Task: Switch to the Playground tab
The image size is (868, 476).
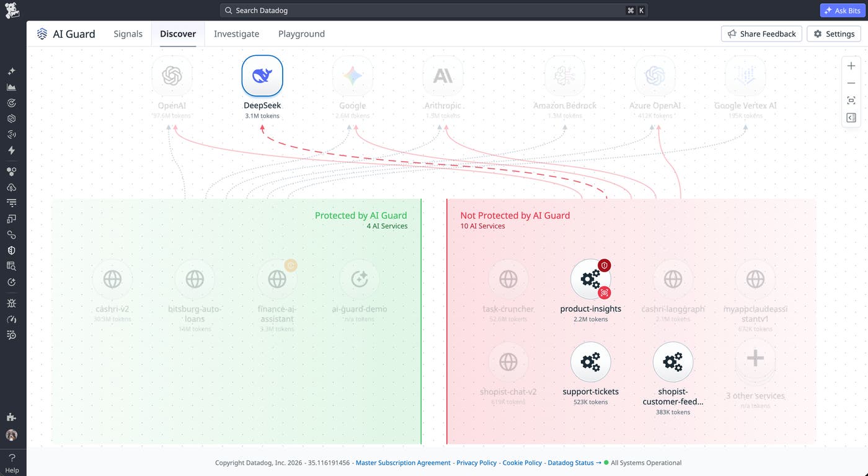Action: pos(301,33)
